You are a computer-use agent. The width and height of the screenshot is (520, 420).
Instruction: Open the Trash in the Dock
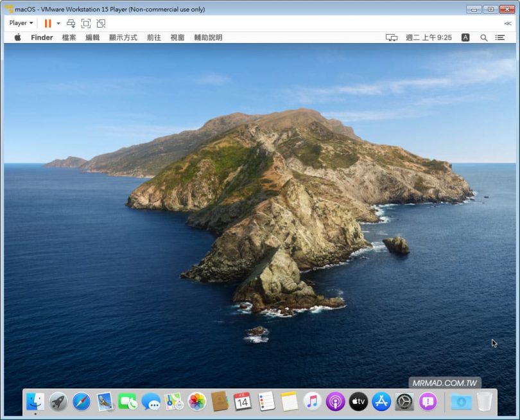tap(485, 401)
